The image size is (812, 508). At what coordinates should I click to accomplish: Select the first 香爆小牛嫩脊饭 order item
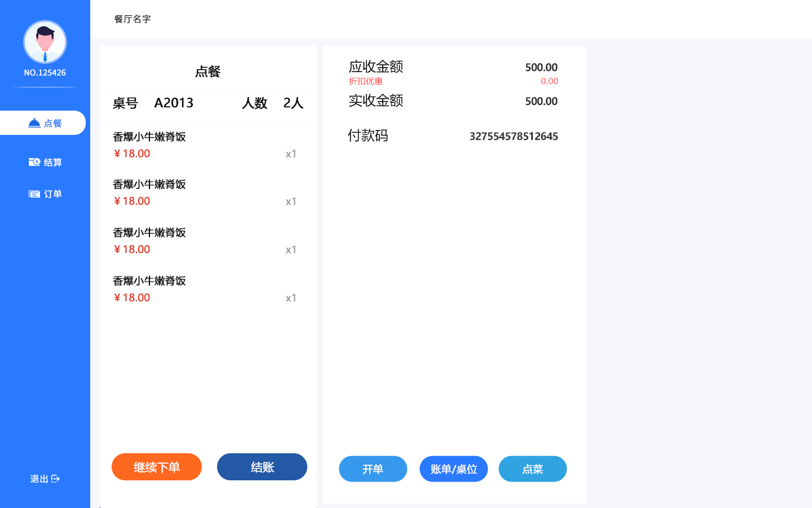point(149,137)
